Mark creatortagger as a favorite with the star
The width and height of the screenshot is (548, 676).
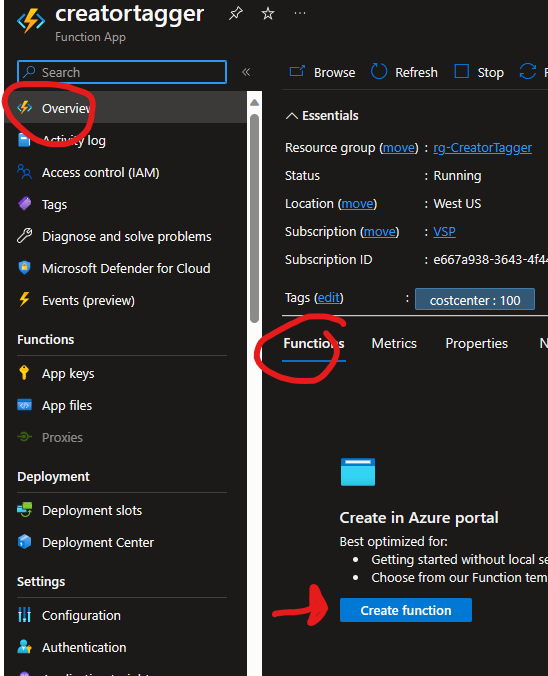coord(268,14)
